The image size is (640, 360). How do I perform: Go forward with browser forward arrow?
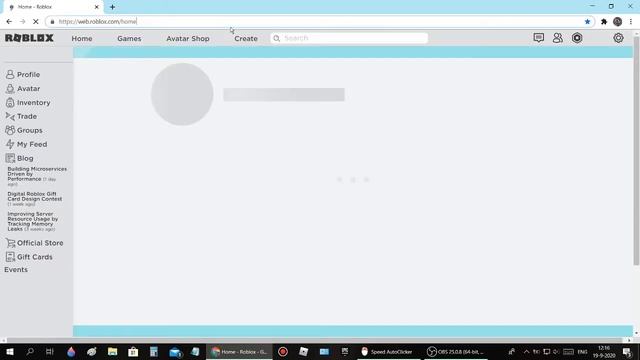(x=22, y=22)
